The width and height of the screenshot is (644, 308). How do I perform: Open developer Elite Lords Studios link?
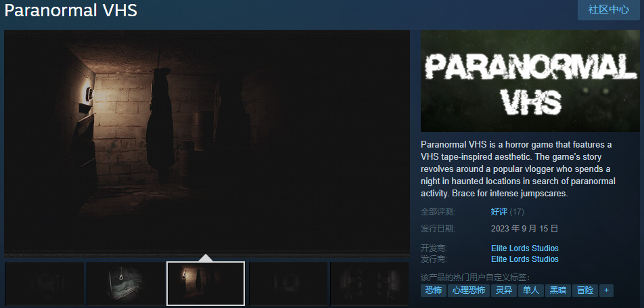(x=524, y=248)
